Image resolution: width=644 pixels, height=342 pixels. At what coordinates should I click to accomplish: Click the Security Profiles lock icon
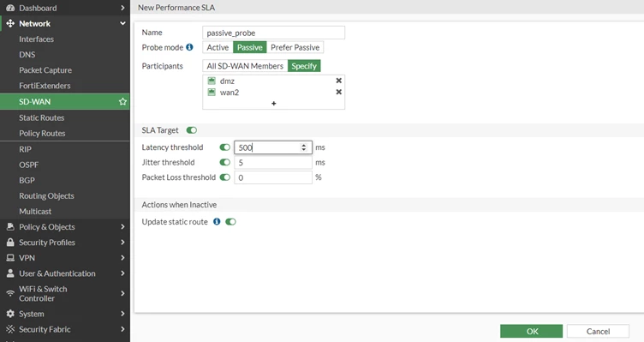tap(10, 242)
